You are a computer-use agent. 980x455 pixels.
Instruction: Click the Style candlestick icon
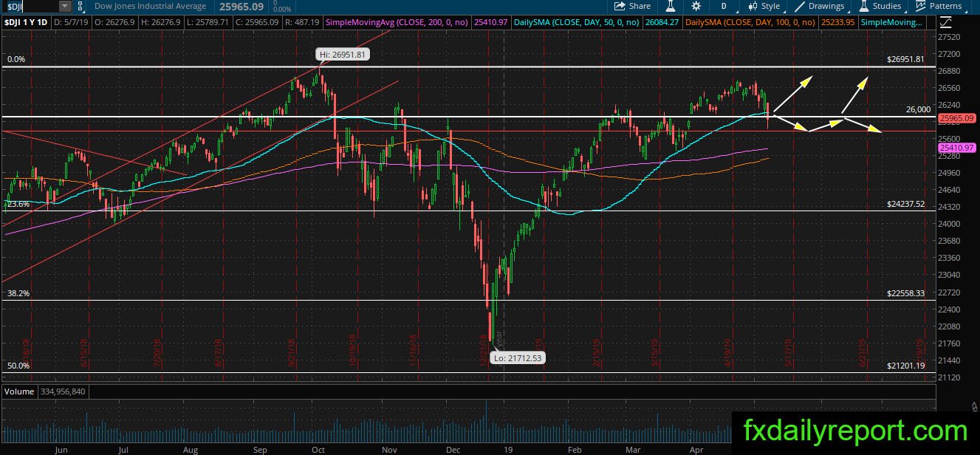coord(753,6)
